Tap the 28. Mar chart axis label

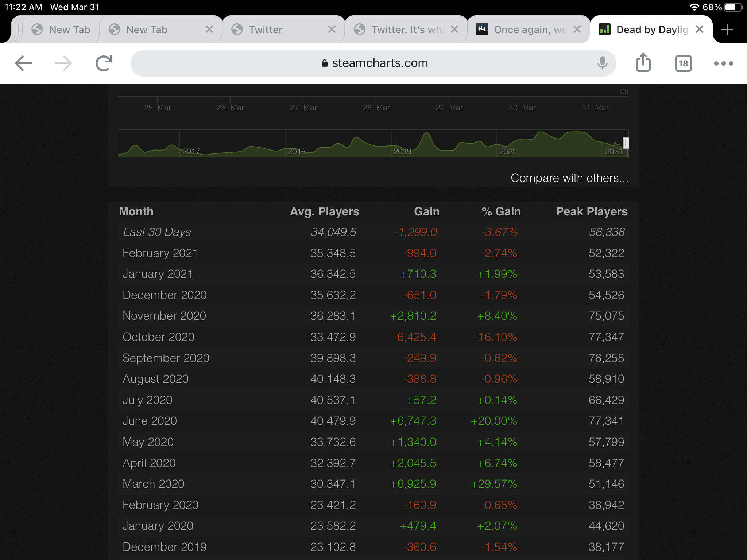(376, 108)
